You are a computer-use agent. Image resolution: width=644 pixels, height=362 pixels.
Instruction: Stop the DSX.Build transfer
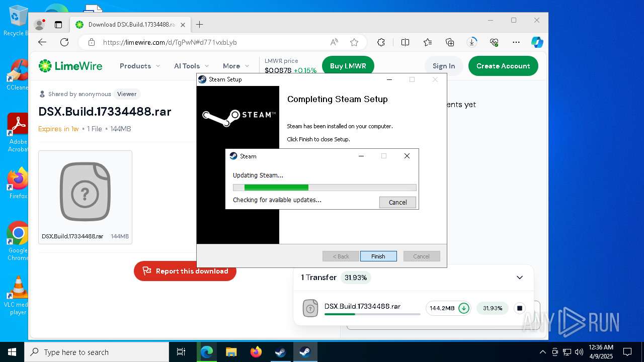tap(520, 308)
